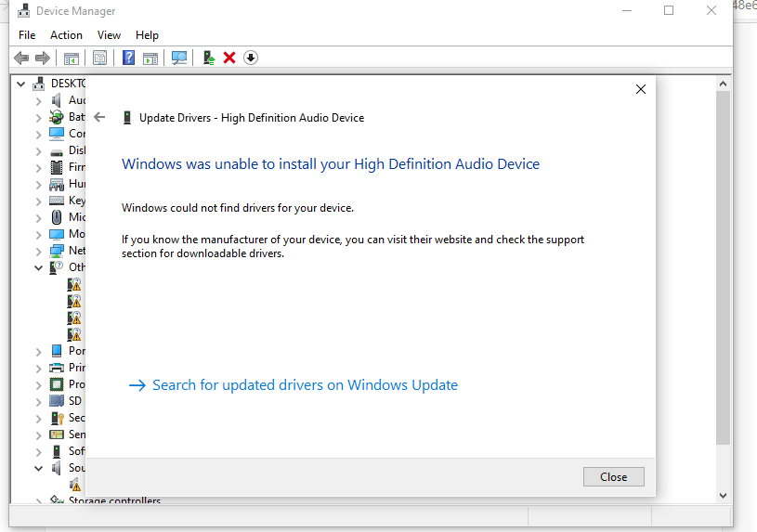Image resolution: width=757 pixels, height=532 pixels.
Task: Open the Action menu
Action: tap(66, 35)
